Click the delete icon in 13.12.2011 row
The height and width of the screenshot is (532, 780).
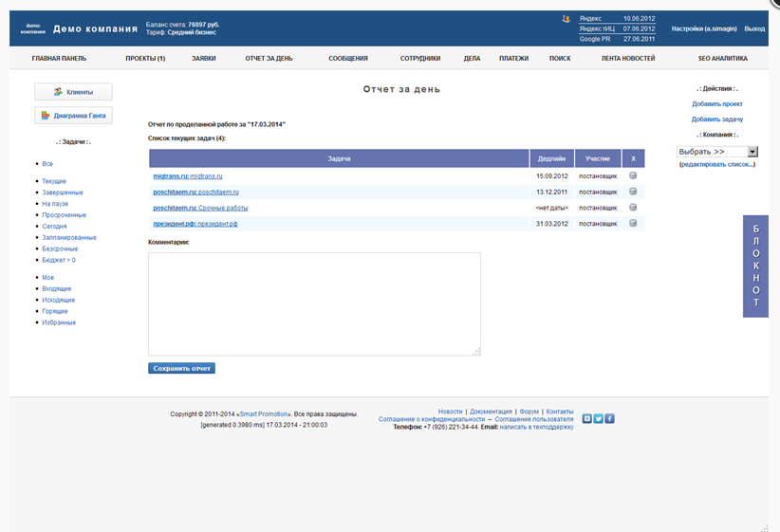633,192
